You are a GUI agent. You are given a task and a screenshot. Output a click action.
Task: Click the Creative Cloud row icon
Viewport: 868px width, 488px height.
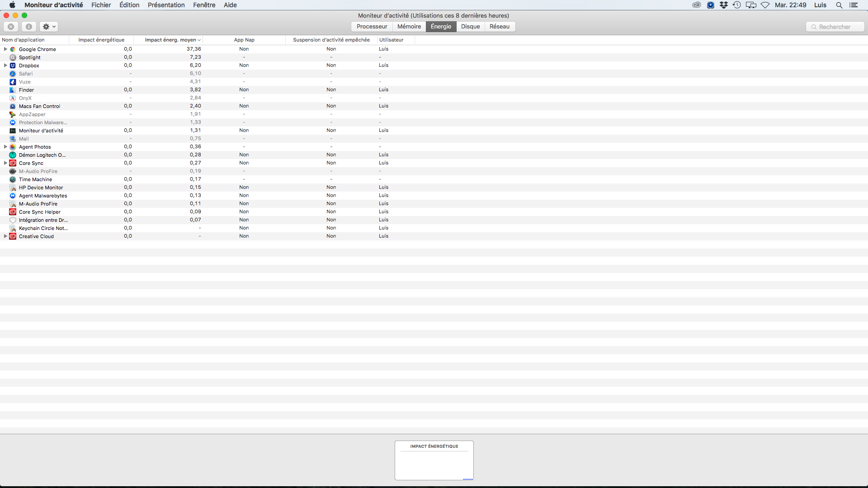tap(13, 236)
